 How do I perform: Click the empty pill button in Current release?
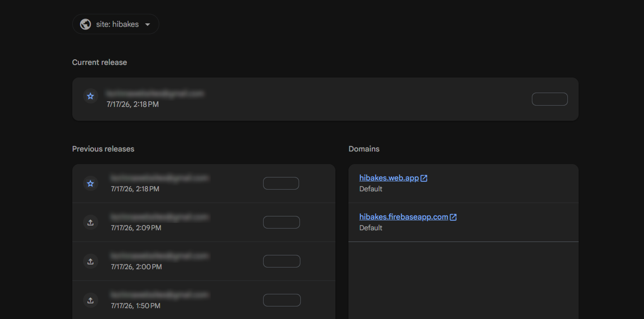coord(549,99)
